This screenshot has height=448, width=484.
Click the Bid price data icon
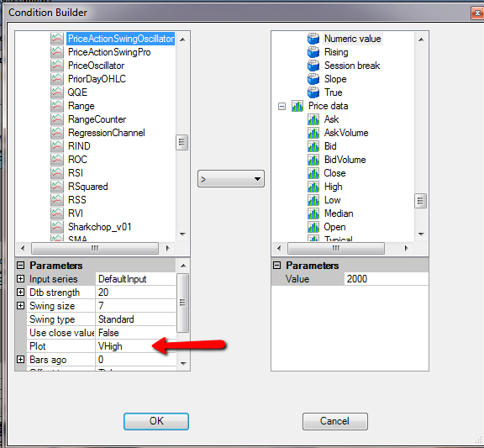pos(313,146)
